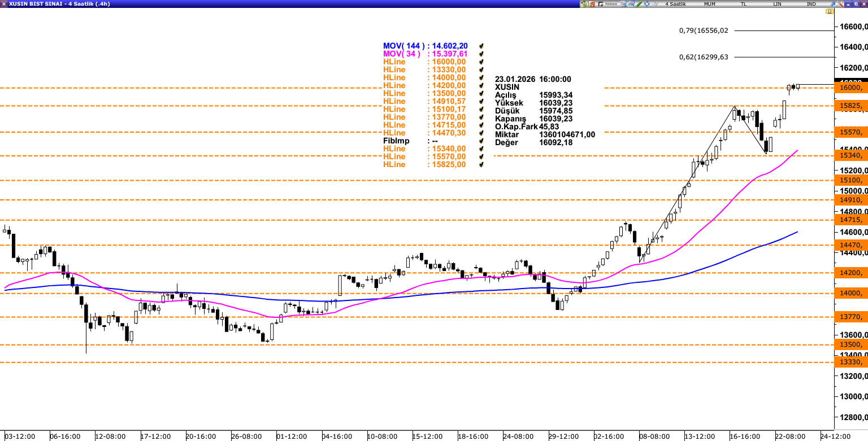Open the MUM chart type selector
The width and height of the screenshot is (868, 441).
(x=710, y=4)
